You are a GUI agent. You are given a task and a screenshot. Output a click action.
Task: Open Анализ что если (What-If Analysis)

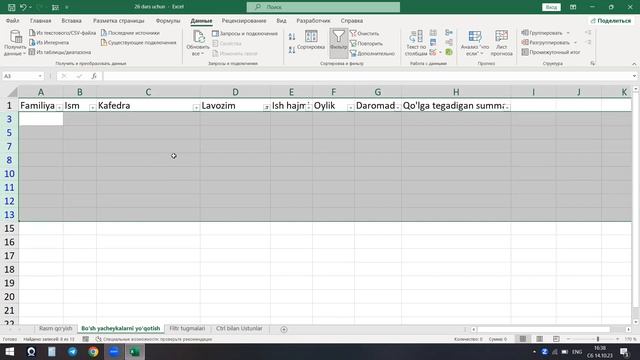(x=475, y=42)
